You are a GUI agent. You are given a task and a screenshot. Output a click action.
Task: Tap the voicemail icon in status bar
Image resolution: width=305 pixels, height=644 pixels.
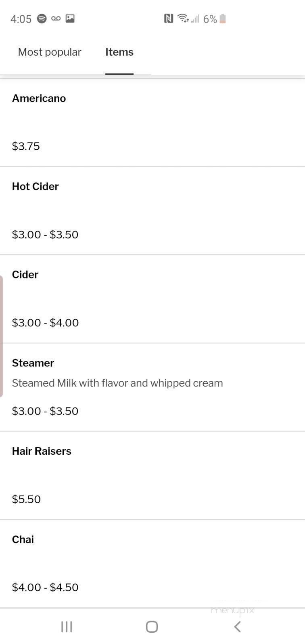tap(56, 19)
